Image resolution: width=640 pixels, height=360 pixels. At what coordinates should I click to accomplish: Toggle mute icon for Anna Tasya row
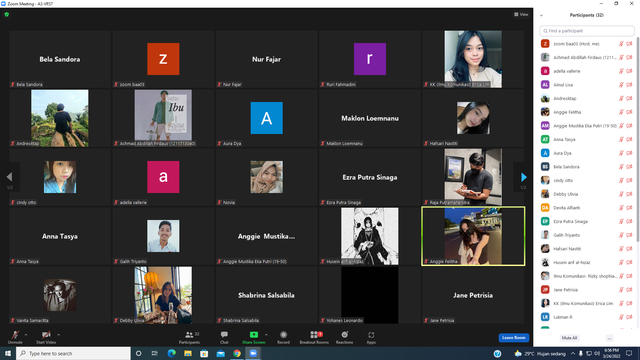[621, 139]
